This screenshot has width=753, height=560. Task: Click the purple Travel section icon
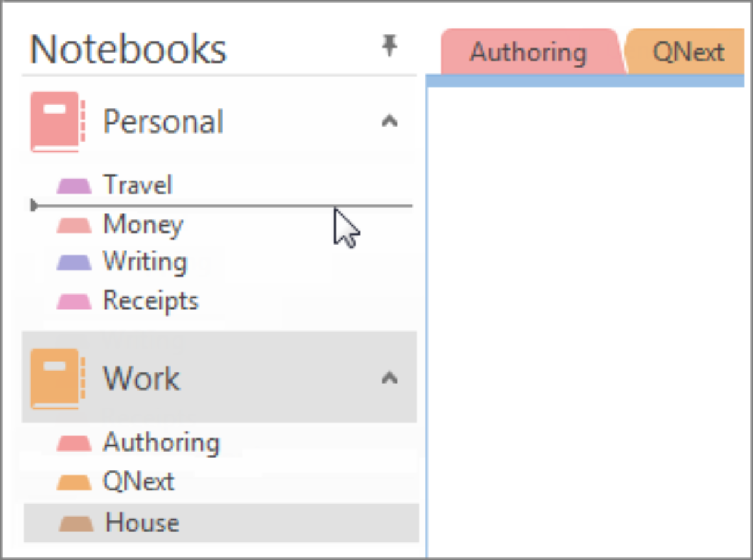coord(74,186)
